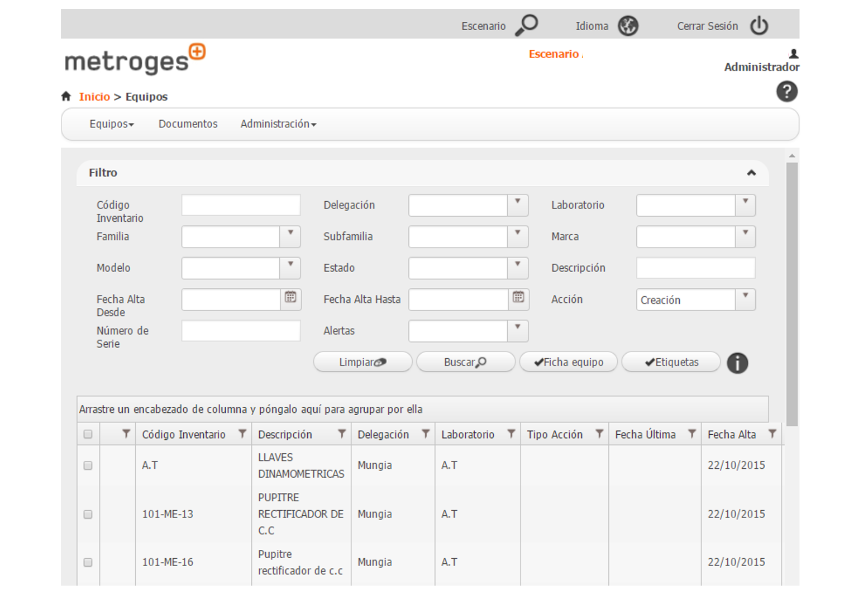Open the Acción dropdown showing Creación
The image size is (868, 594).
click(745, 300)
